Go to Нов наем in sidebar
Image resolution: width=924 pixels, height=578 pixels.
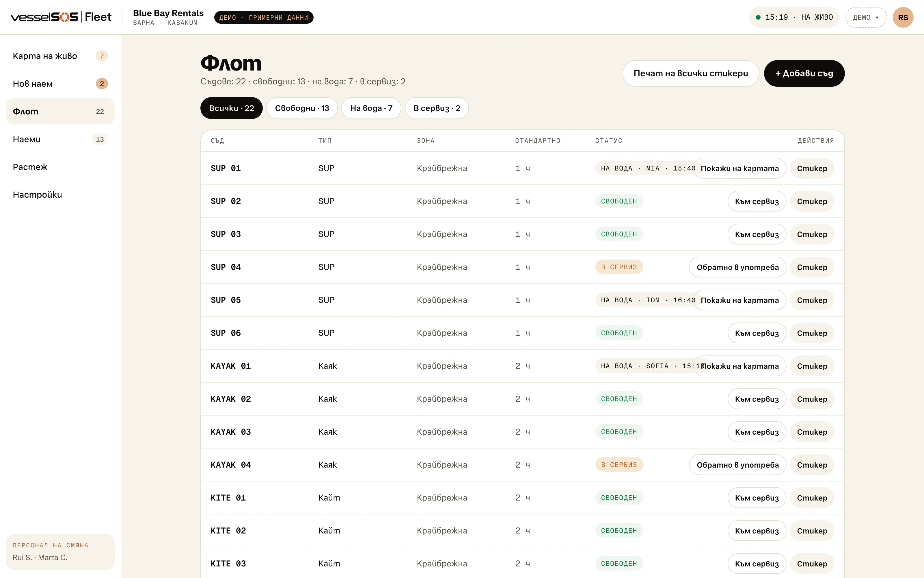tap(60, 84)
